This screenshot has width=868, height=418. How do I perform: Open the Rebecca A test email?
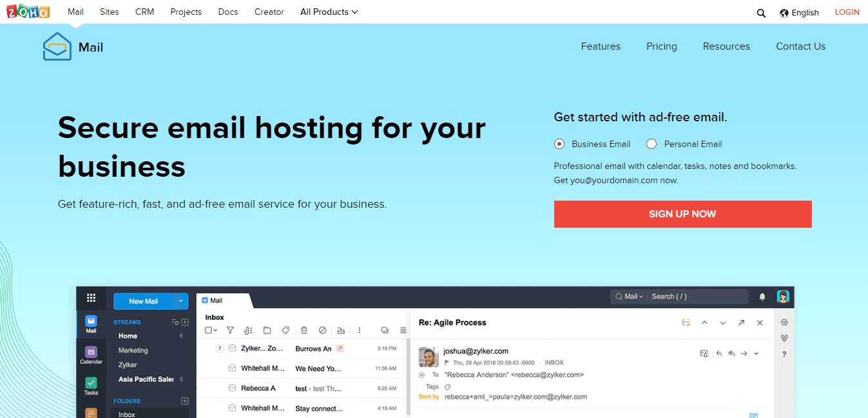point(303,388)
